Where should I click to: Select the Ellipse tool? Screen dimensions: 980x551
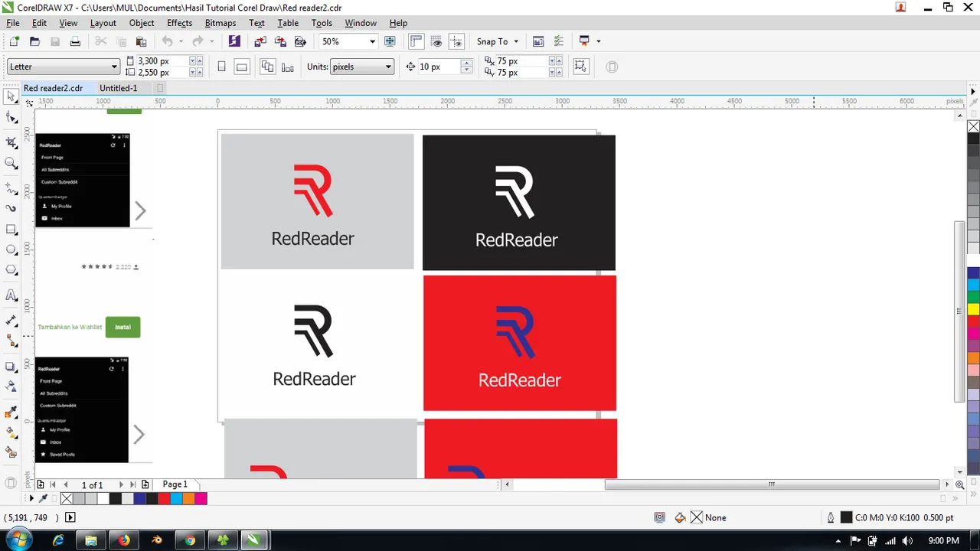tap(11, 249)
